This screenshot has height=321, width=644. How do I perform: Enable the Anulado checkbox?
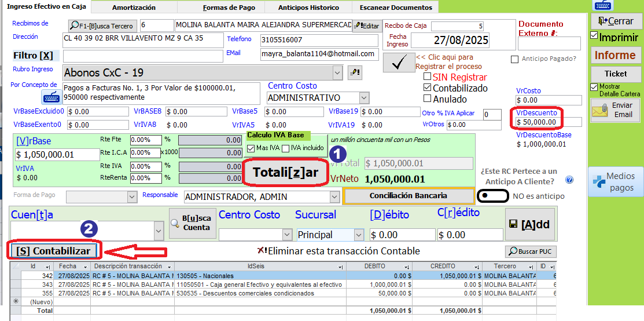pyautogui.click(x=427, y=99)
